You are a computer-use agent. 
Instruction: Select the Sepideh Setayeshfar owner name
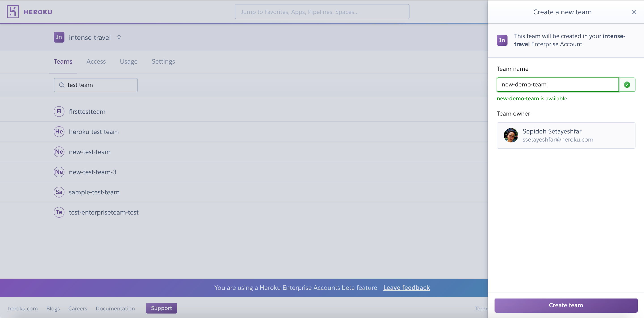pos(552,131)
